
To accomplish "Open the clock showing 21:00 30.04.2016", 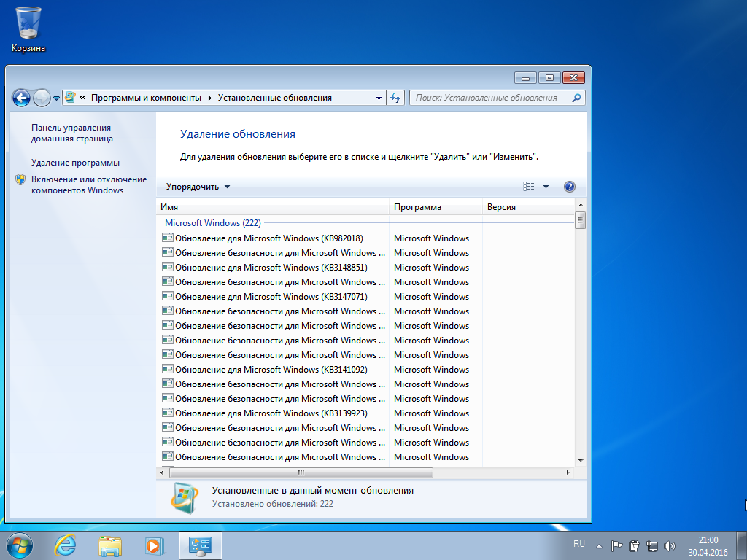I will [x=708, y=546].
